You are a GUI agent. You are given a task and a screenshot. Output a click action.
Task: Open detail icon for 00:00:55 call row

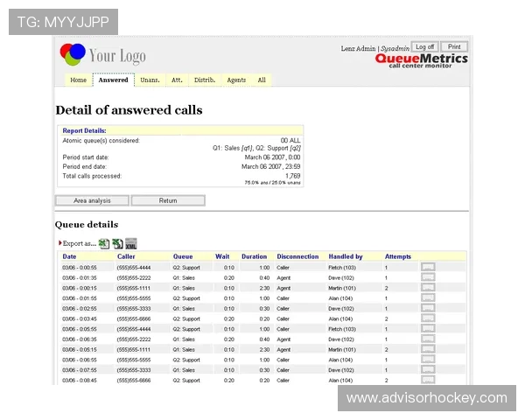428,267
